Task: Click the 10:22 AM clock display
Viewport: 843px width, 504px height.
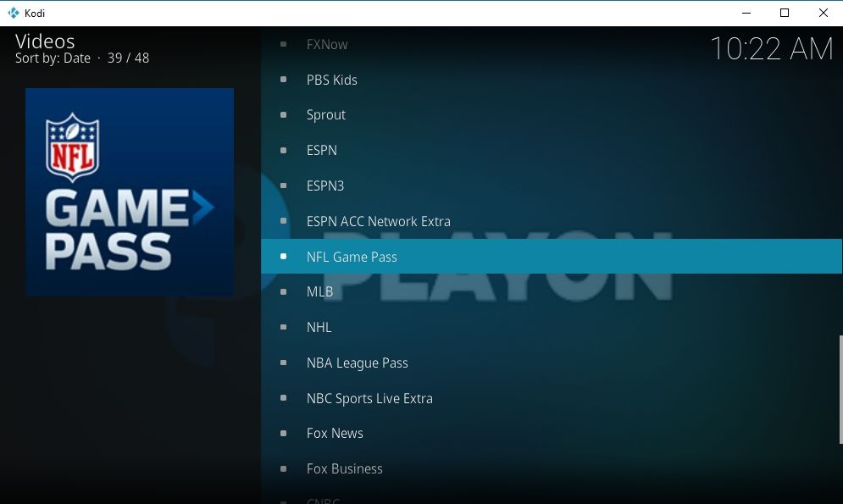Action: (772, 48)
